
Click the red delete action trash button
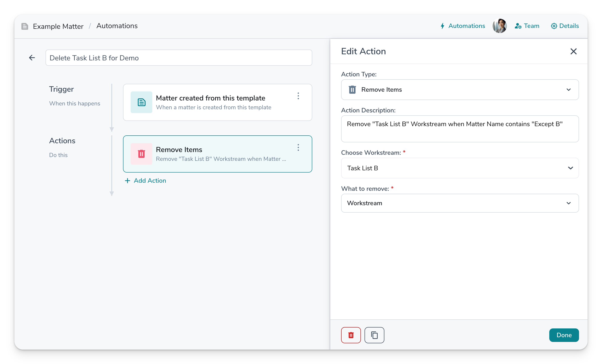tap(351, 335)
